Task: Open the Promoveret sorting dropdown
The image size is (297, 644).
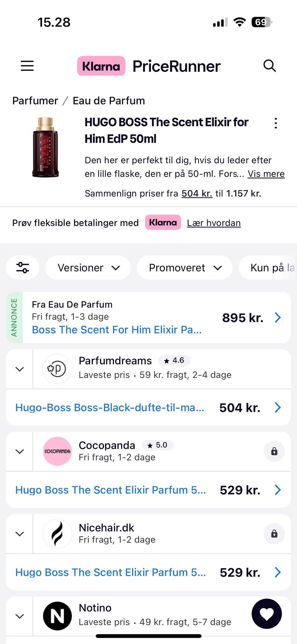Action: coord(185,268)
